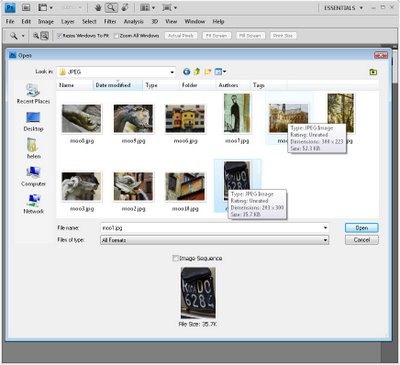400x365 pixels.
Task: Open Recent Places in sidebar
Action: tap(33, 94)
